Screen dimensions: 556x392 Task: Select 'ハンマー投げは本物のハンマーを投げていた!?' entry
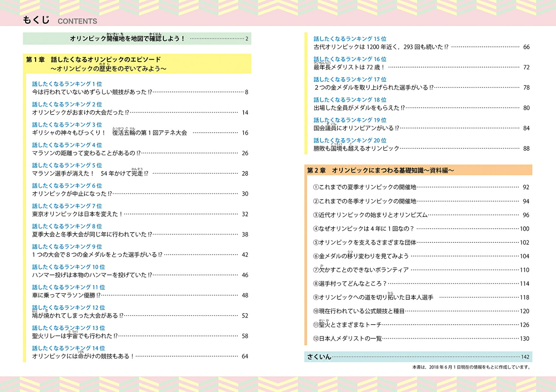coord(140,275)
